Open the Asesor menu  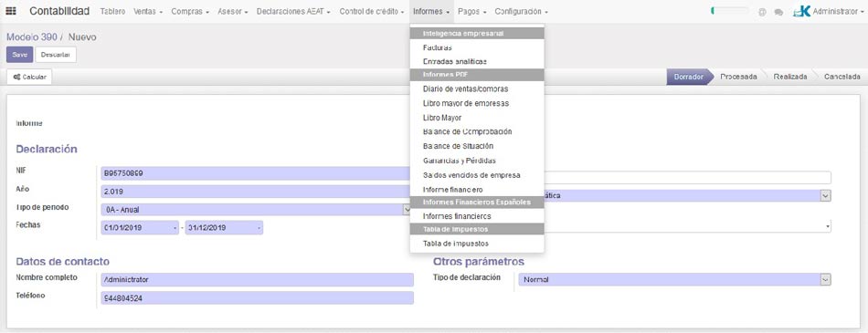(x=232, y=12)
